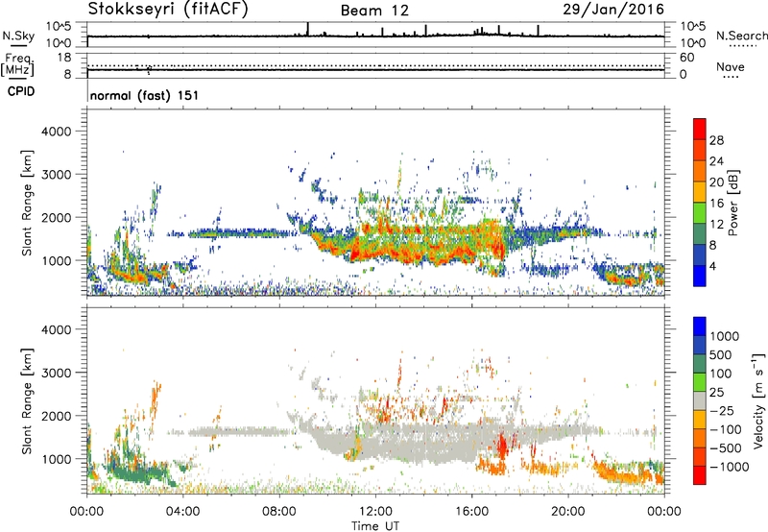
Task: Click the -1000 tick on the velocity colorbar
Action: [729, 467]
